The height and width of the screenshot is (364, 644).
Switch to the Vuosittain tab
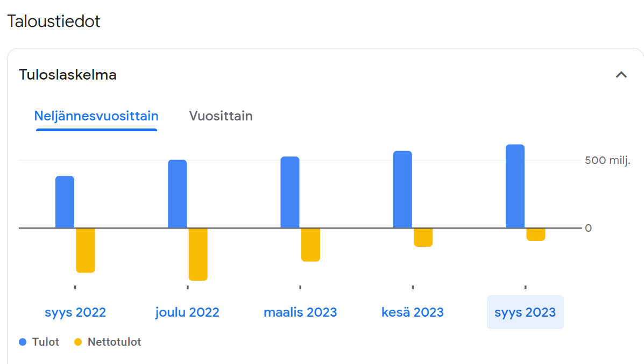pos(221,116)
